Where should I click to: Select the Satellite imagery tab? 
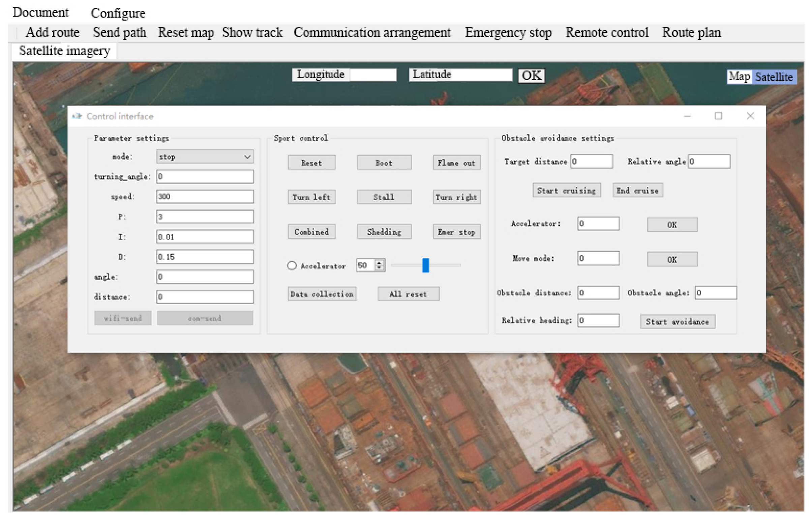[64, 51]
